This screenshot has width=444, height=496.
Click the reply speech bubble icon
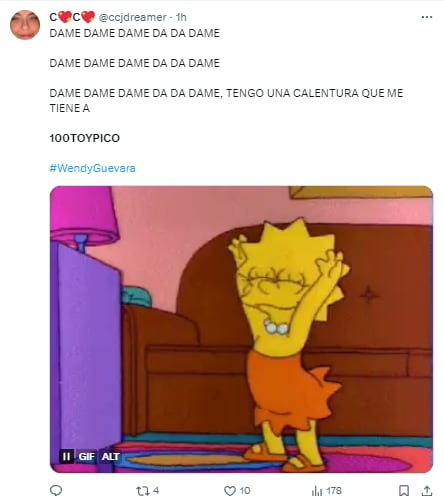coord(56,490)
